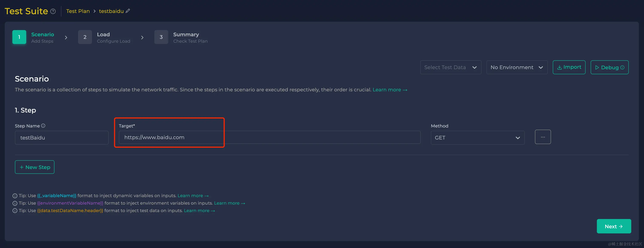Click the Target URL input field
Image resolution: width=644 pixels, height=248 pixels.
point(269,137)
